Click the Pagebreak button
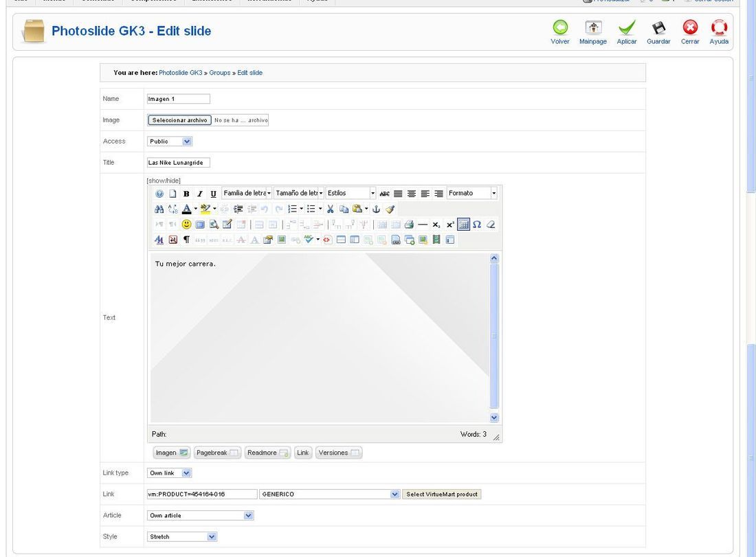756x557 pixels. tap(217, 453)
